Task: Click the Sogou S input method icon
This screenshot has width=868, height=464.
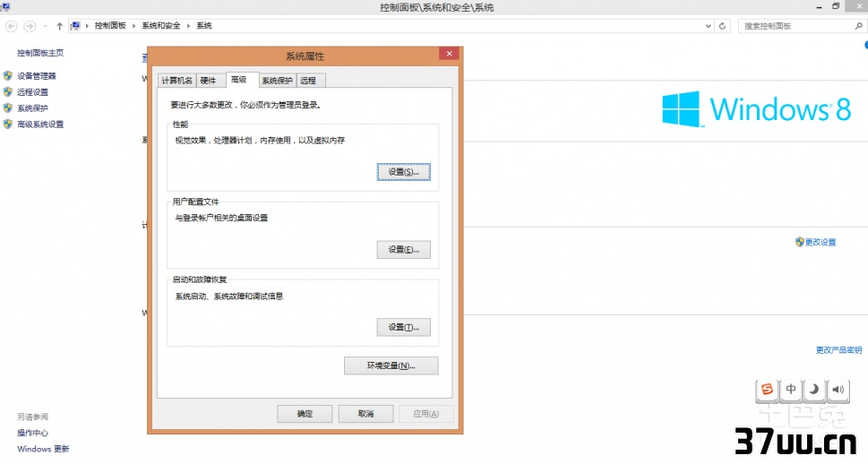Action: point(768,390)
